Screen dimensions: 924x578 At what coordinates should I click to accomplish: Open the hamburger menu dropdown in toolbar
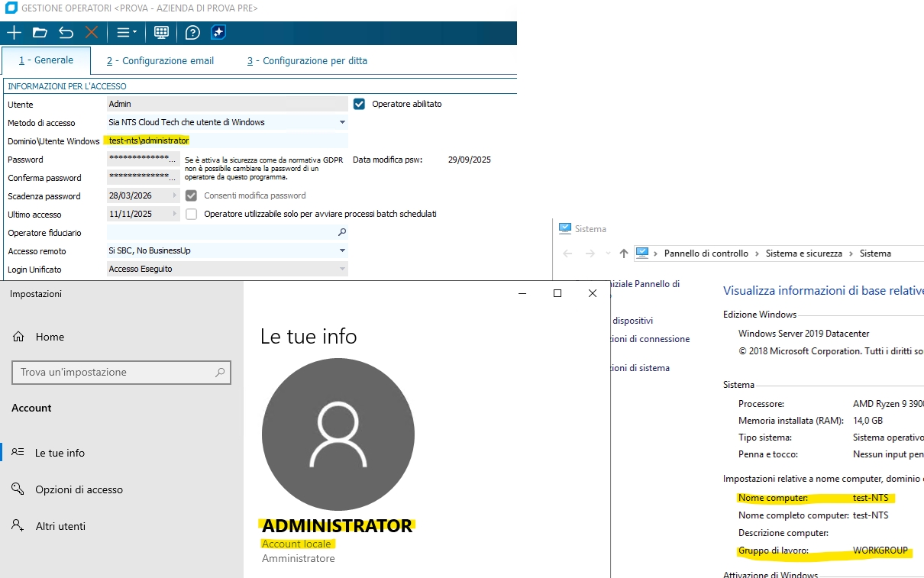click(127, 32)
